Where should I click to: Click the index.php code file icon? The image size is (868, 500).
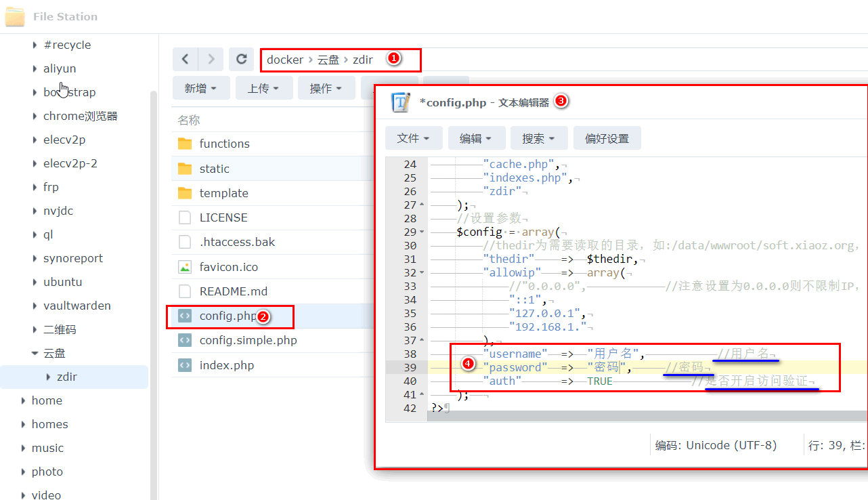[185, 365]
